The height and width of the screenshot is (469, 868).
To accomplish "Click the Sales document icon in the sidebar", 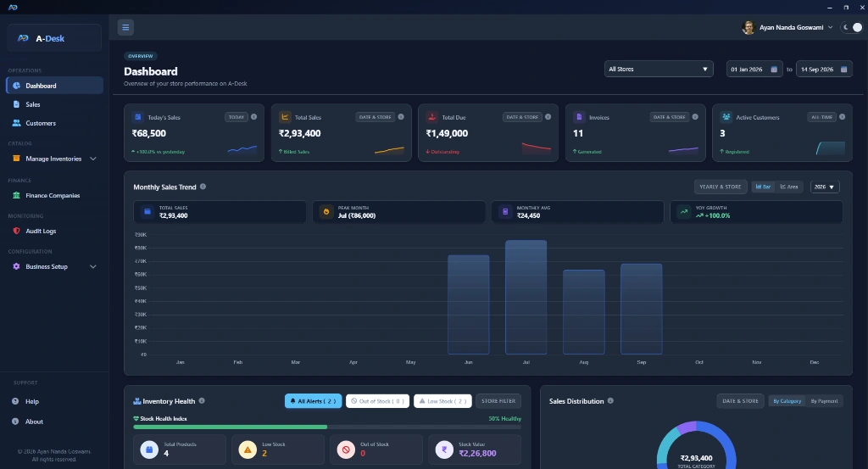I will coord(17,104).
